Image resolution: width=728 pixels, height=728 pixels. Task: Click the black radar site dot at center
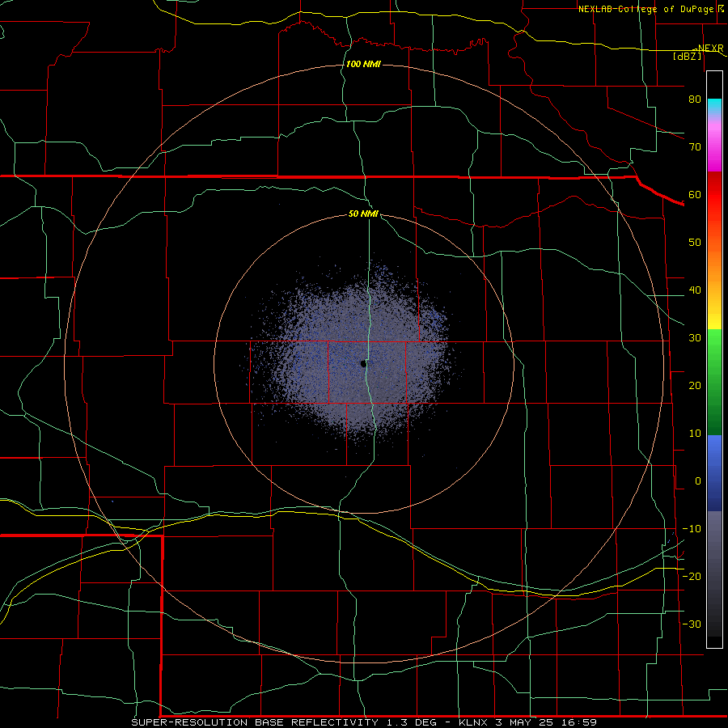coord(363,364)
